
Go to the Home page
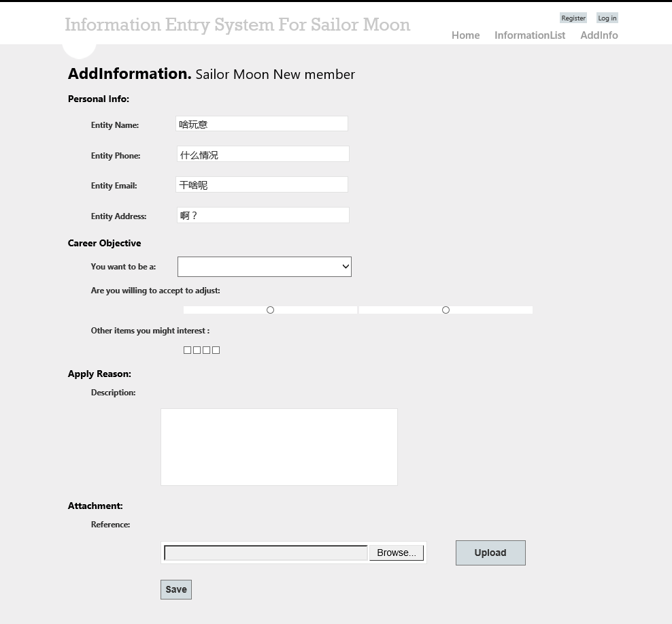pos(465,35)
